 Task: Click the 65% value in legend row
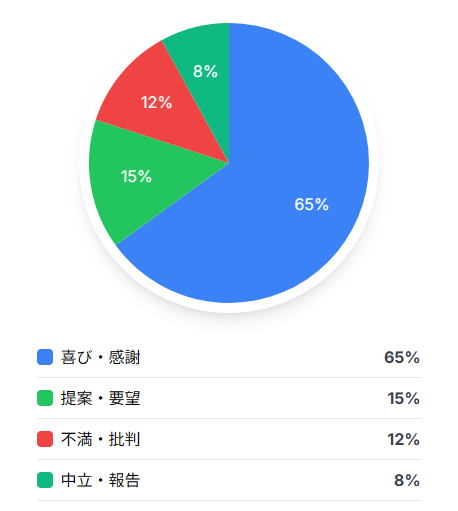click(402, 357)
